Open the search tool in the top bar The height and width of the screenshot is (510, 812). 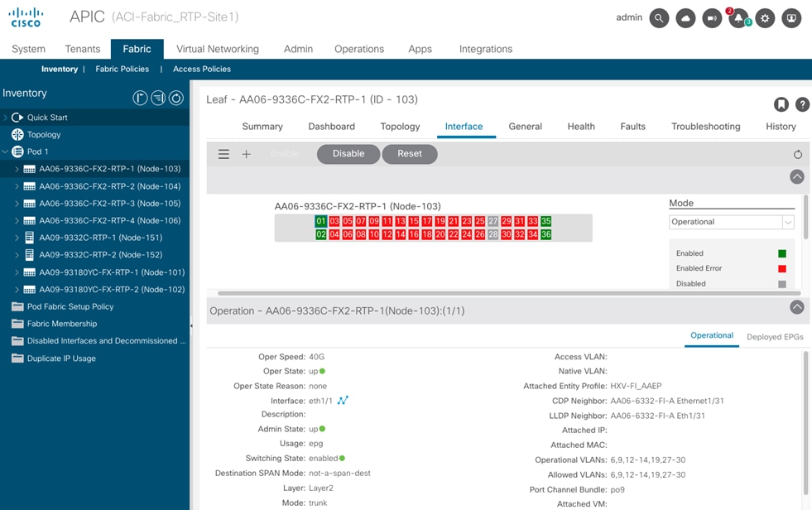[659, 17]
